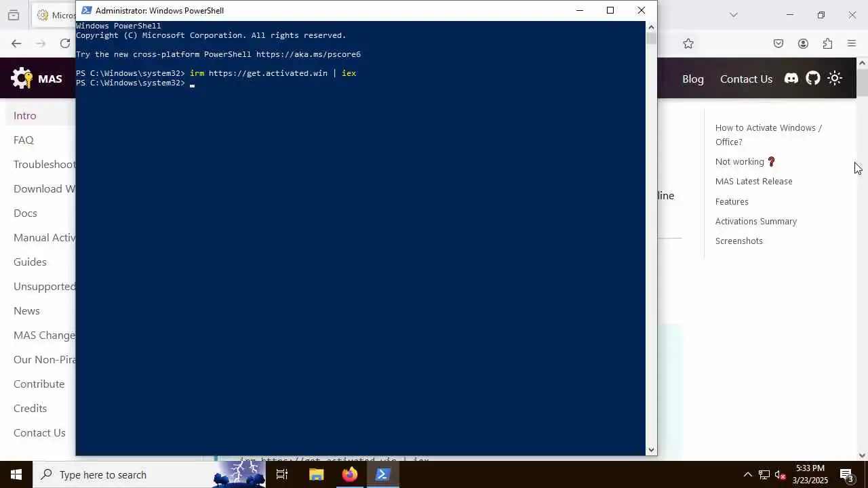Screen dimensions: 868x488
Task: Open Firefox recent browsing view icon
Action: tap(14, 15)
